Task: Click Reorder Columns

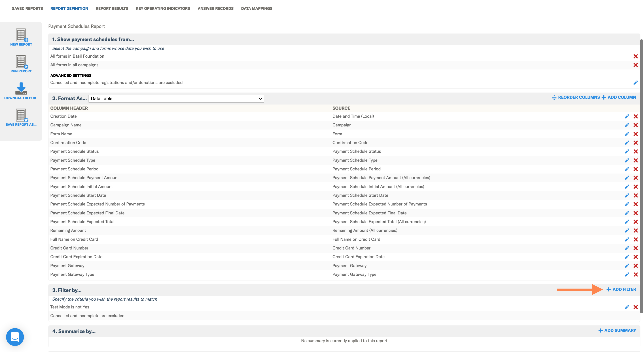Action: point(576,97)
